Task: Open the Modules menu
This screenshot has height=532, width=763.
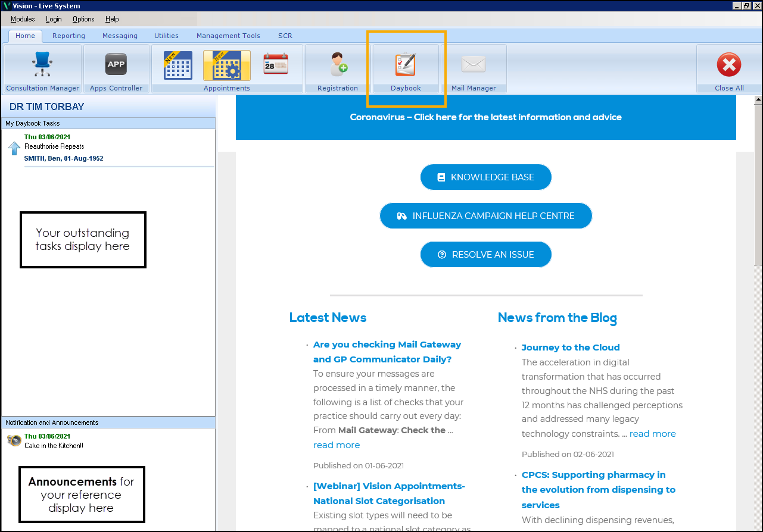Action: (23, 19)
